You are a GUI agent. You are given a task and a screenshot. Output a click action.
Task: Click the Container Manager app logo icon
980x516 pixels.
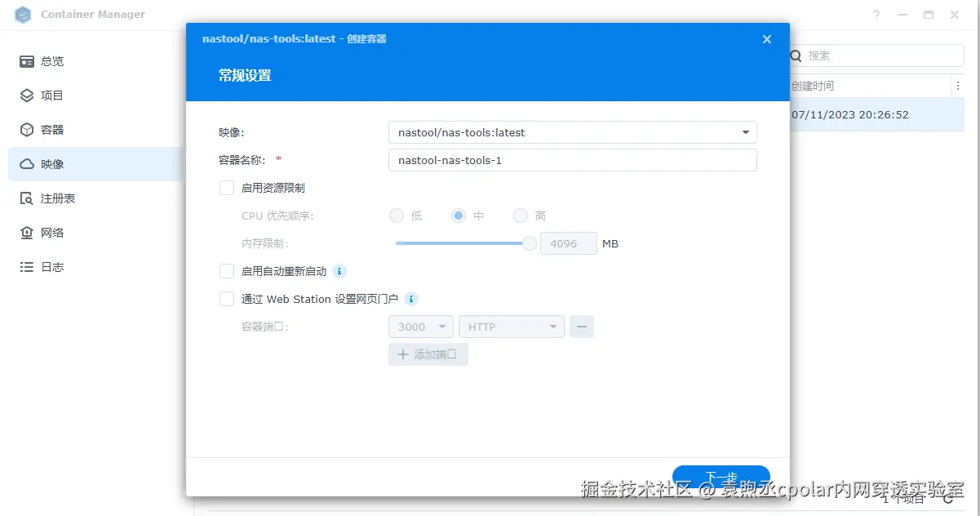23,15
